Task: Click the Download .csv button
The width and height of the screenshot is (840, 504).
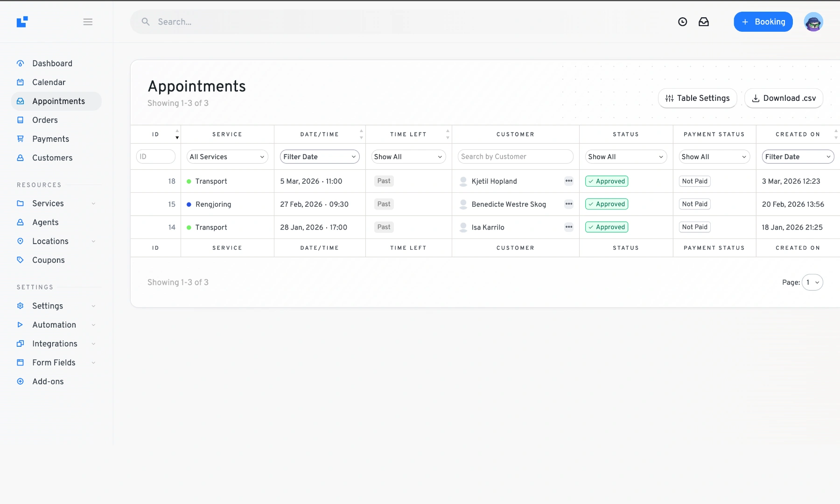Action: click(784, 98)
